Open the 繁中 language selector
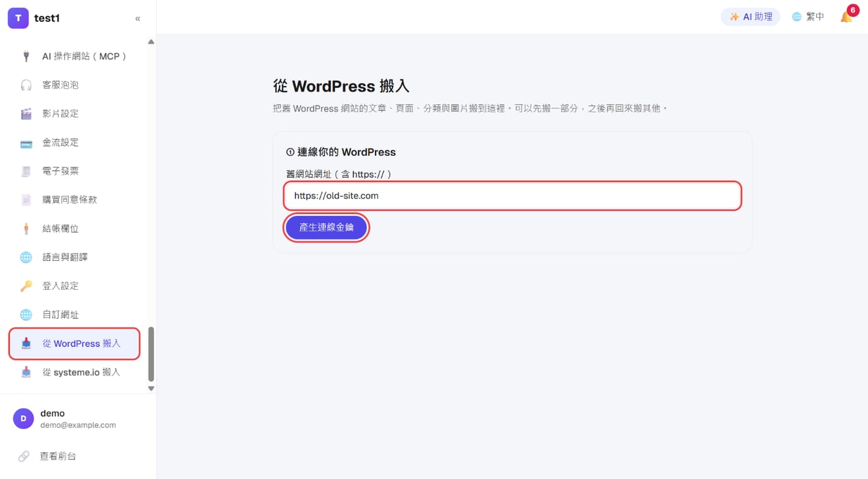Screen dimensions: 868x479 [808, 17]
